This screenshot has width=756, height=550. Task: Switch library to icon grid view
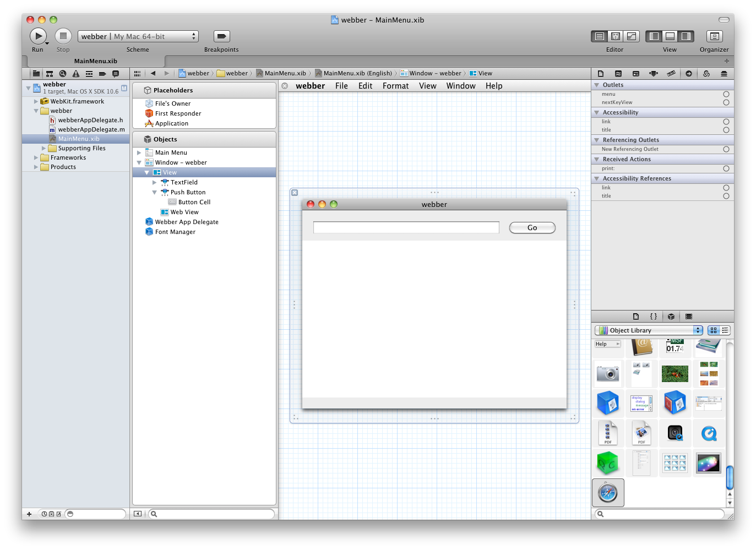click(714, 330)
